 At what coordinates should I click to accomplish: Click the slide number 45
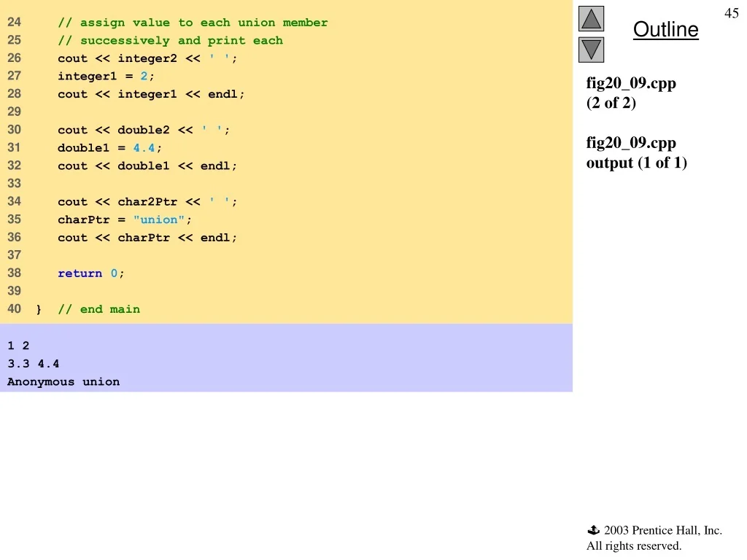pyautogui.click(x=731, y=13)
